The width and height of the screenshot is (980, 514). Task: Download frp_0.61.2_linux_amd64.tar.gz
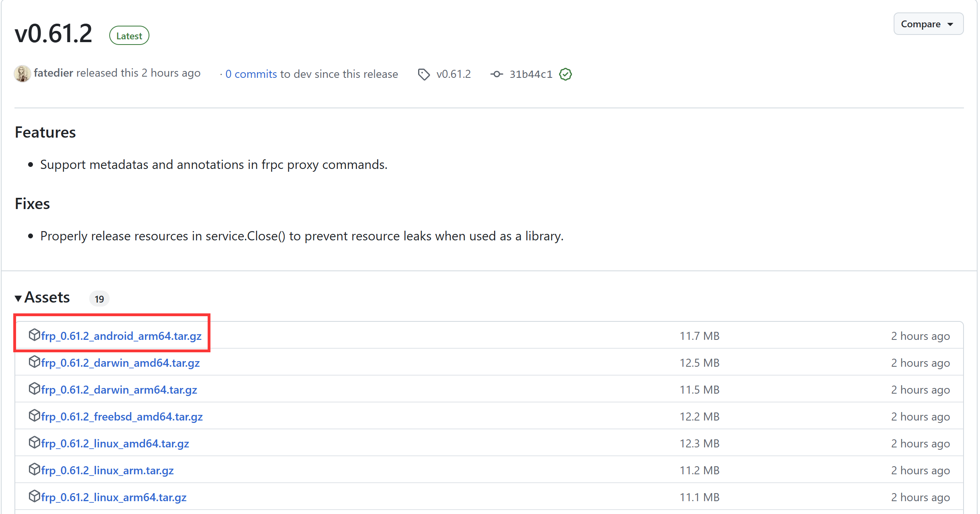coord(115,443)
